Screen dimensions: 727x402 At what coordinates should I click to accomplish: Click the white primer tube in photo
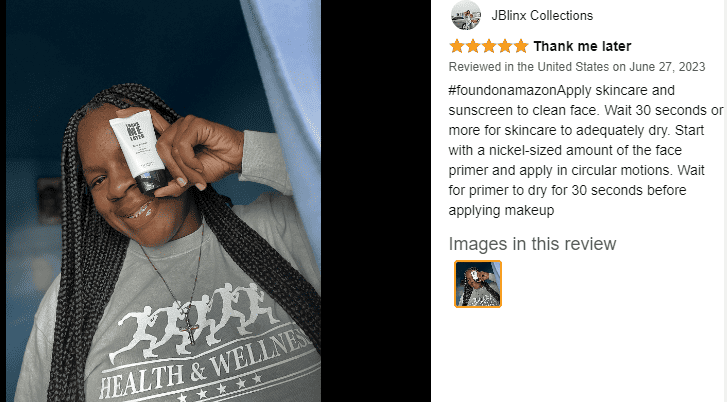tap(139, 151)
